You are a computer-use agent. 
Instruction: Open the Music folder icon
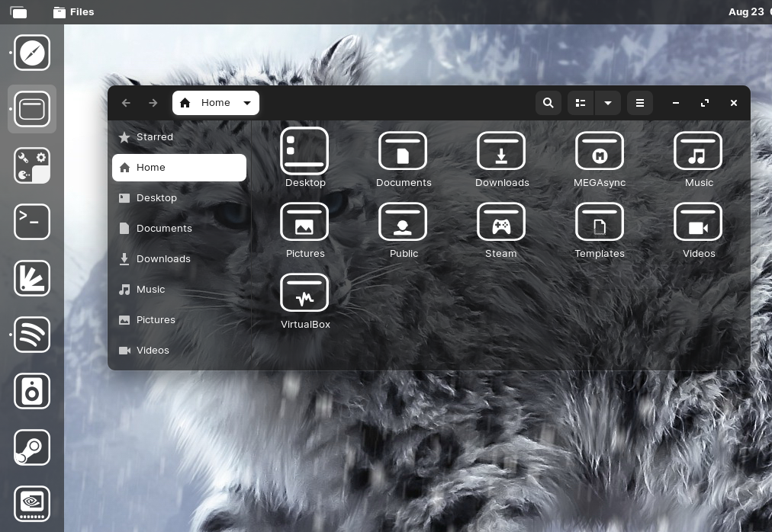coord(698,151)
